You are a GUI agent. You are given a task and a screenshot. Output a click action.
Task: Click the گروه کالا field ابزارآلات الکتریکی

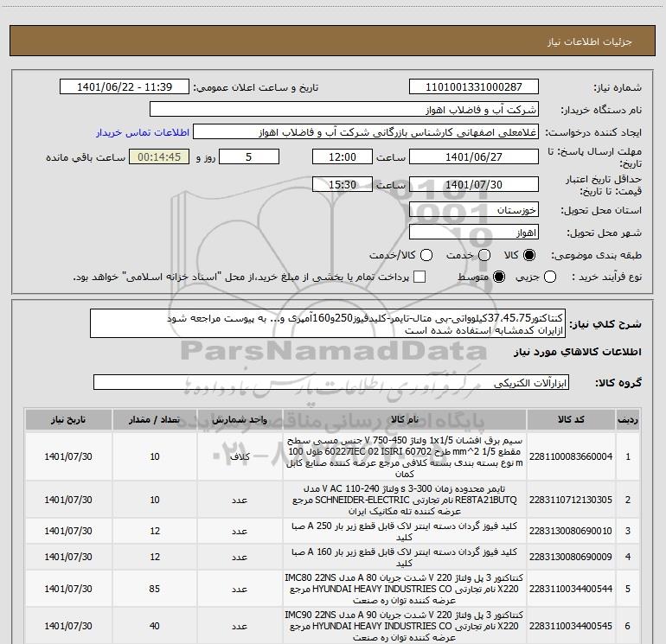click(331, 382)
